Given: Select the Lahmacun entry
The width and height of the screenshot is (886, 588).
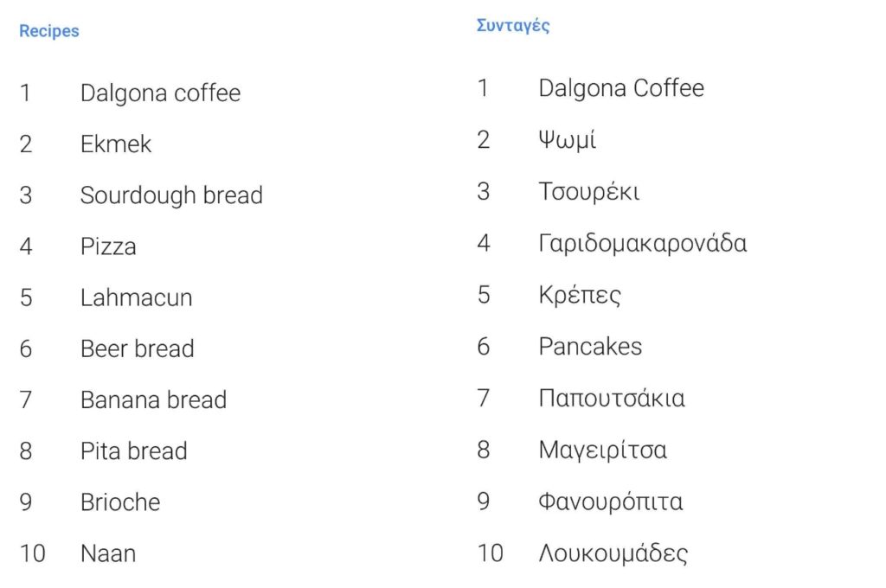Looking at the screenshot, I should 136,297.
